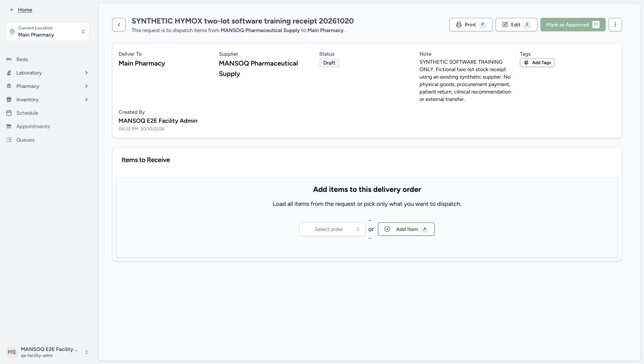644x364 pixels.
Task: Click Mark as Approved
Action: point(573,25)
